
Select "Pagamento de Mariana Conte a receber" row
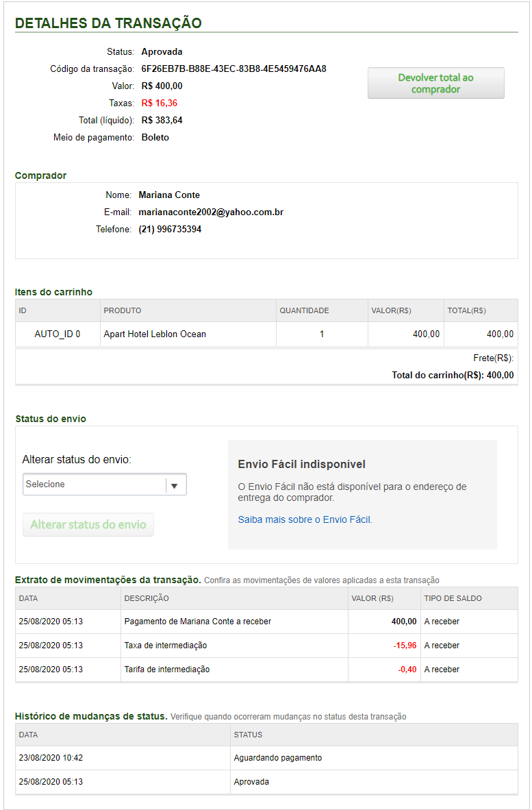point(198,622)
